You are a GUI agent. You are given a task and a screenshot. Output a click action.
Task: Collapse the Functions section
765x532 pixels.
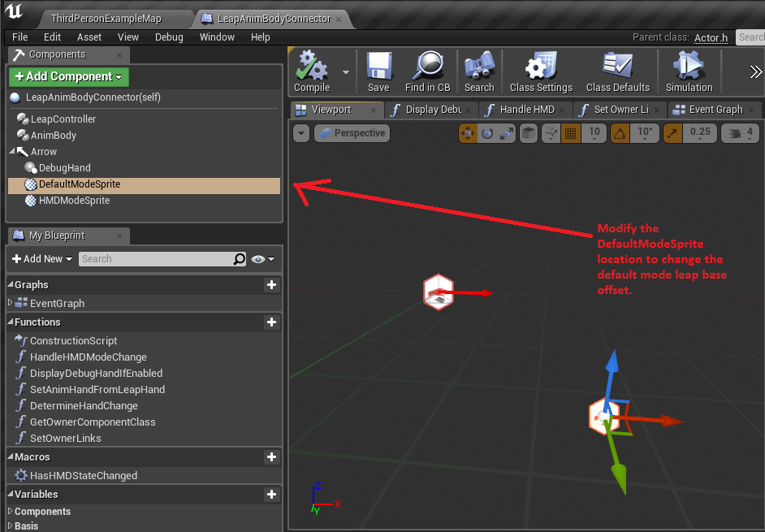click(11, 321)
